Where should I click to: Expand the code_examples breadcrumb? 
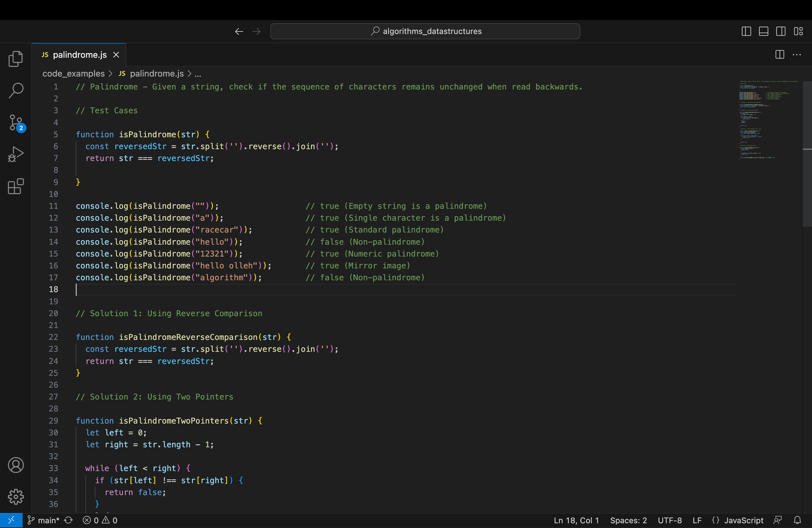pos(73,73)
